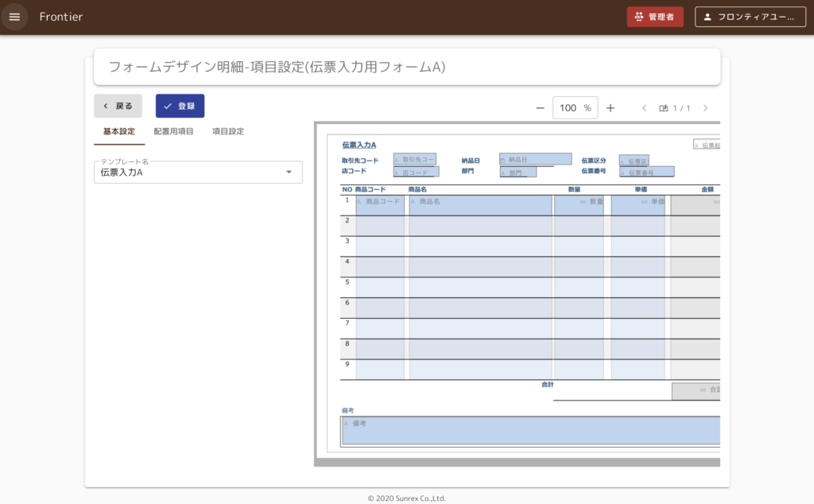Click the page count icon
This screenshot has width=814, height=504.
(x=664, y=108)
